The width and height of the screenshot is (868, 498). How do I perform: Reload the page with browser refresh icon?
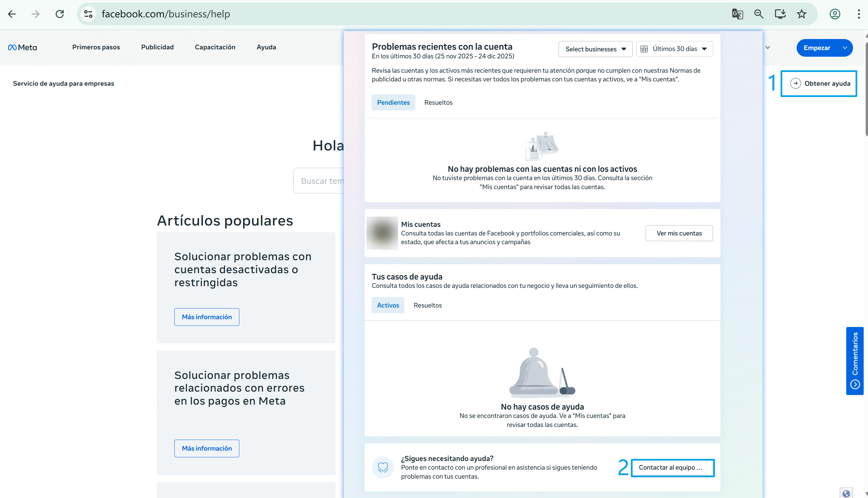[60, 14]
